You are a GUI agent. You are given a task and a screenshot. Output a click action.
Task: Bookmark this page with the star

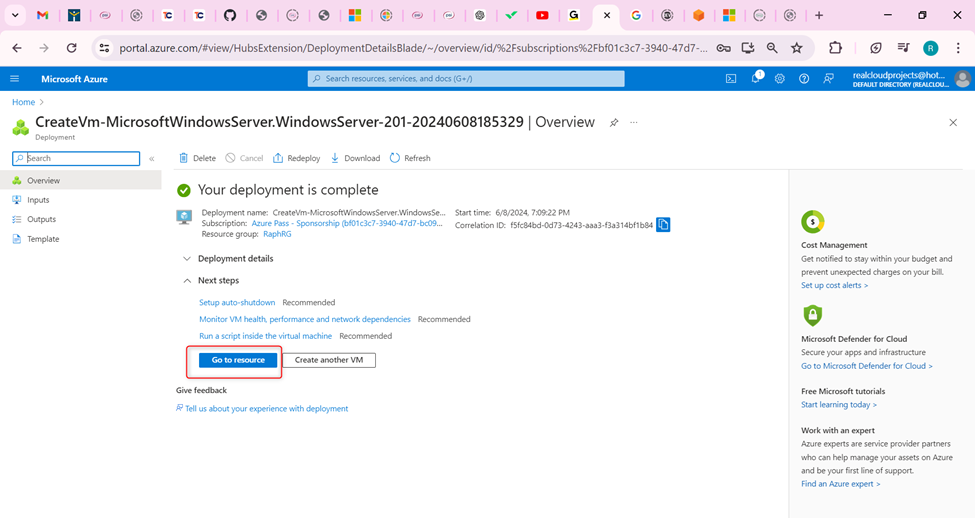797,48
